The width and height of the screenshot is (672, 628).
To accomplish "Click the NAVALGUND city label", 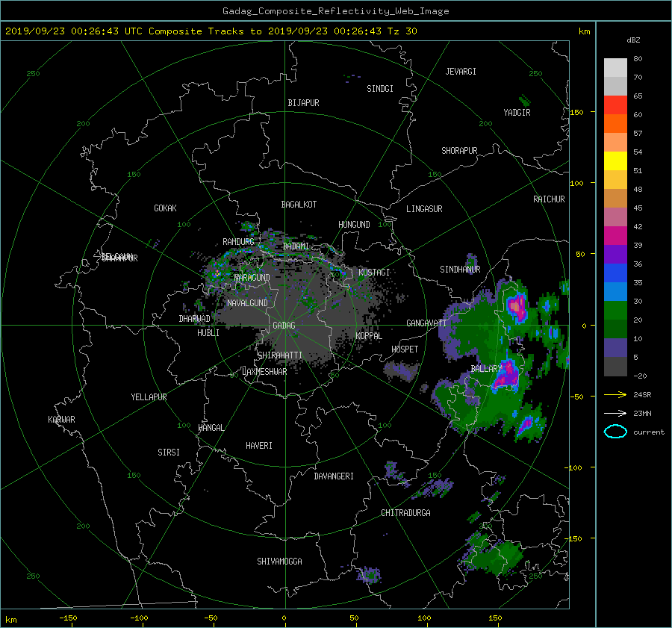I will [x=247, y=303].
